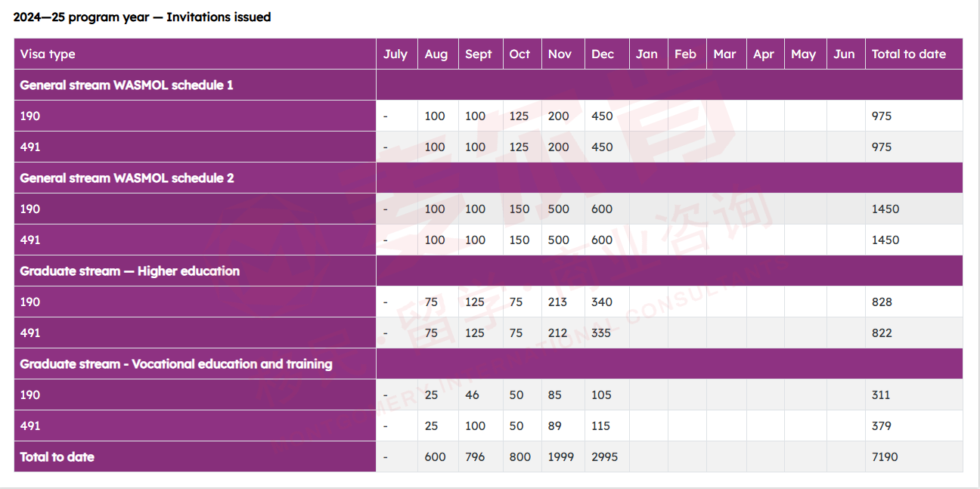This screenshot has width=980, height=489.
Task: Select 'General stream WASMOL schedule 1' section heading
Action: tap(127, 85)
